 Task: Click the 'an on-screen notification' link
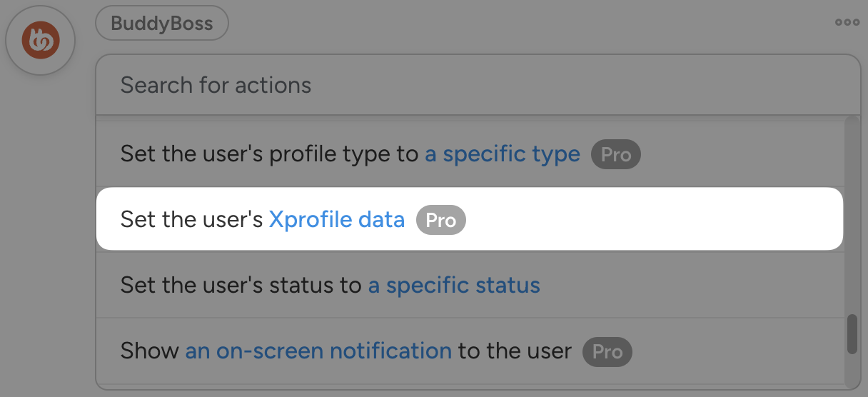point(318,351)
